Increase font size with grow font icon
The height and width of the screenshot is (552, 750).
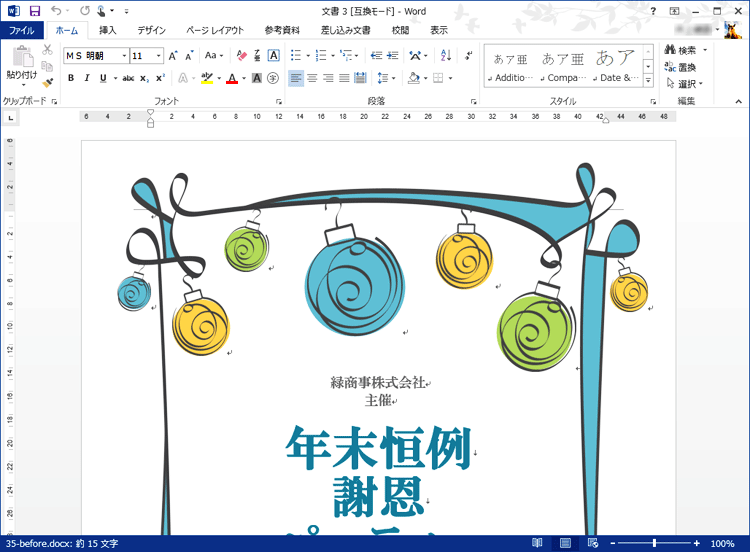tap(173, 56)
